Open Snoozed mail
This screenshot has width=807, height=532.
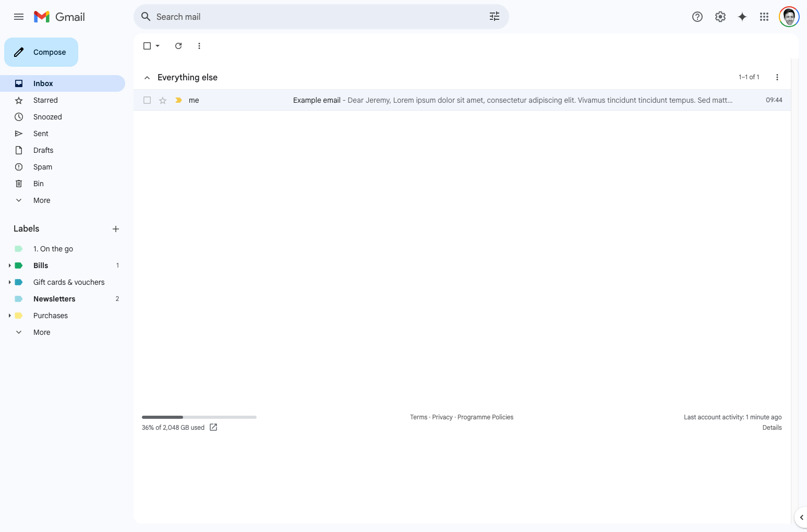63,117
